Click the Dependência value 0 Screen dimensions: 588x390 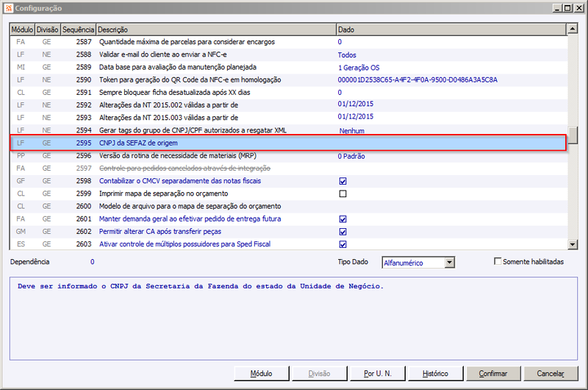(93, 262)
